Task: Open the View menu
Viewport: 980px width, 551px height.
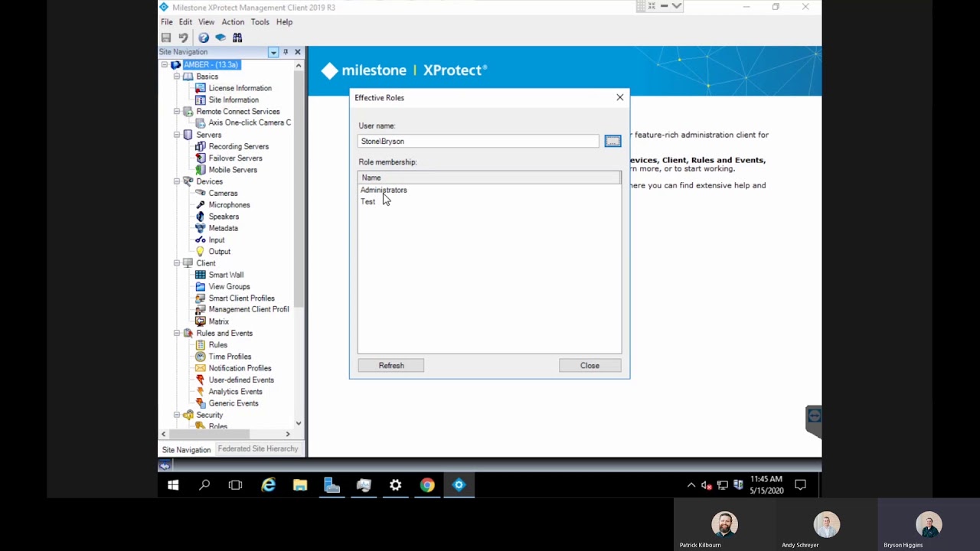Action: click(x=207, y=22)
